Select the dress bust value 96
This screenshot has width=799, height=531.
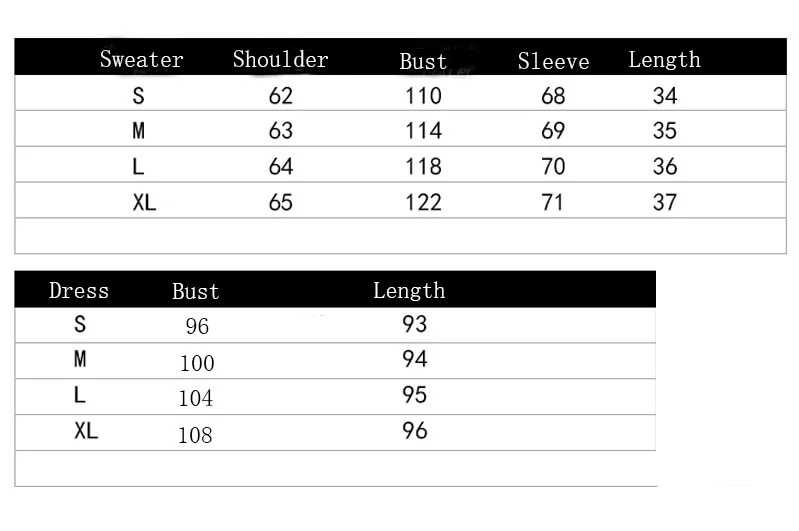[197, 326]
